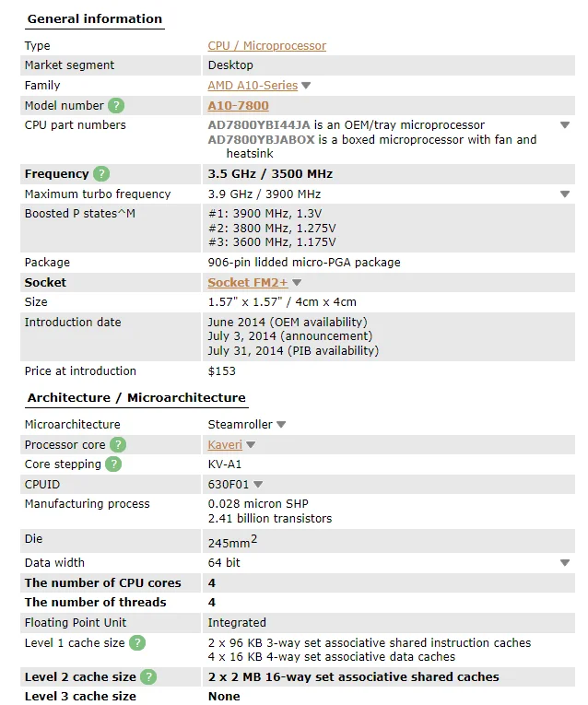Click the question mark beside Processor core
The height and width of the screenshot is (705, 588).
117,445
